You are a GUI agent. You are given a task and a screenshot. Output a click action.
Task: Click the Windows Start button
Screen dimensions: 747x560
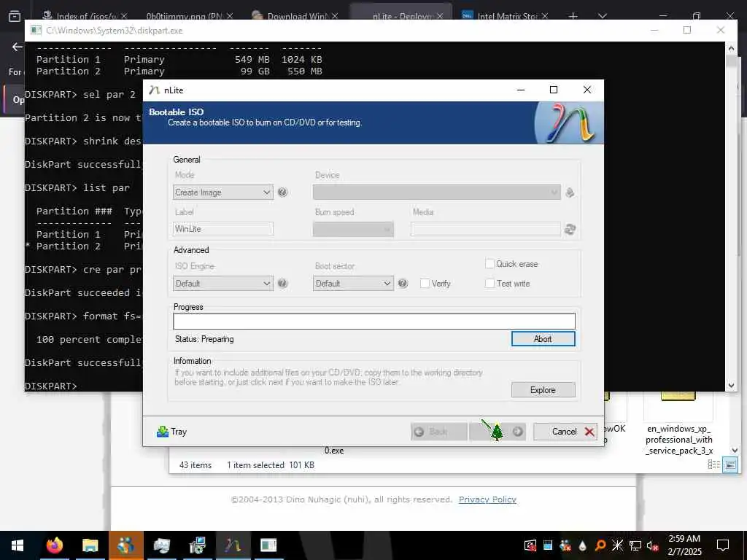pos(18,545)
